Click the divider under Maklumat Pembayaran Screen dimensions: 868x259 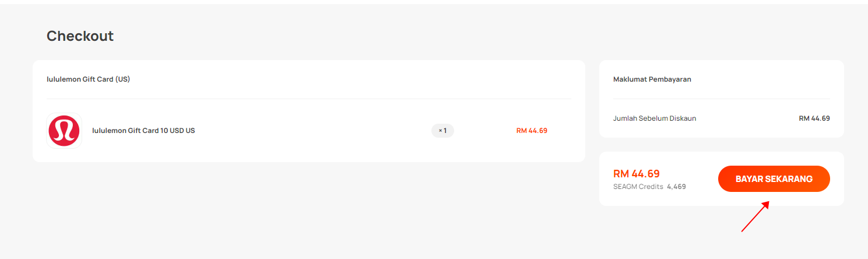click(722, 99)
